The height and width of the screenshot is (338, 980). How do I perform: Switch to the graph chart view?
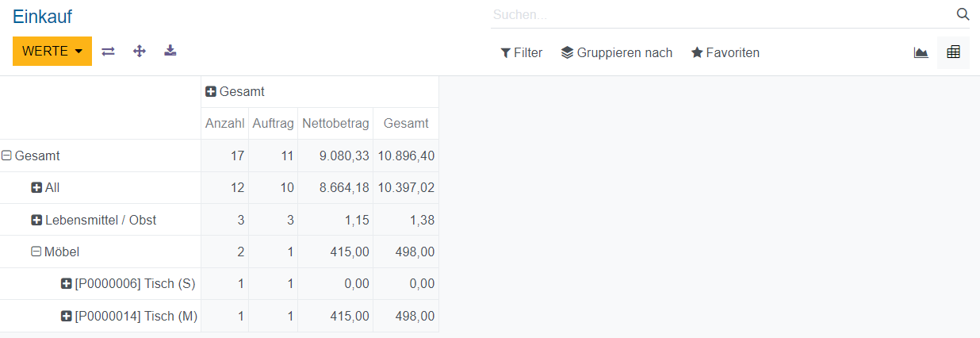(921, 53)
